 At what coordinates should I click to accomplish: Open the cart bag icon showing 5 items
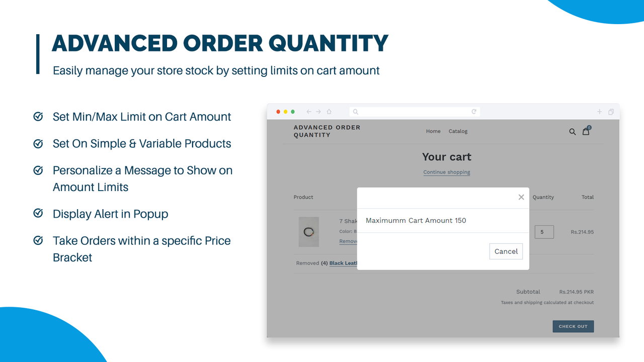pos(586,131)
